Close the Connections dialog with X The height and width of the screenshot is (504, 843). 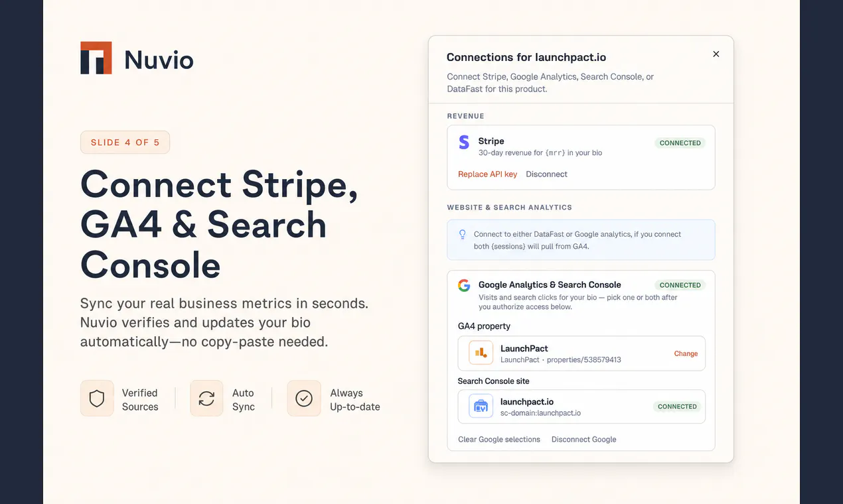coord(716,54)
